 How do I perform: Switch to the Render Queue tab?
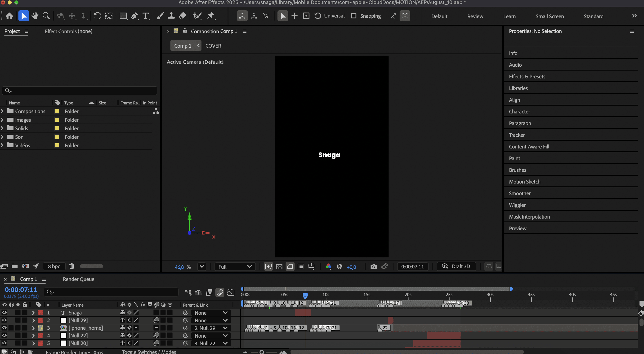point(78,279)
